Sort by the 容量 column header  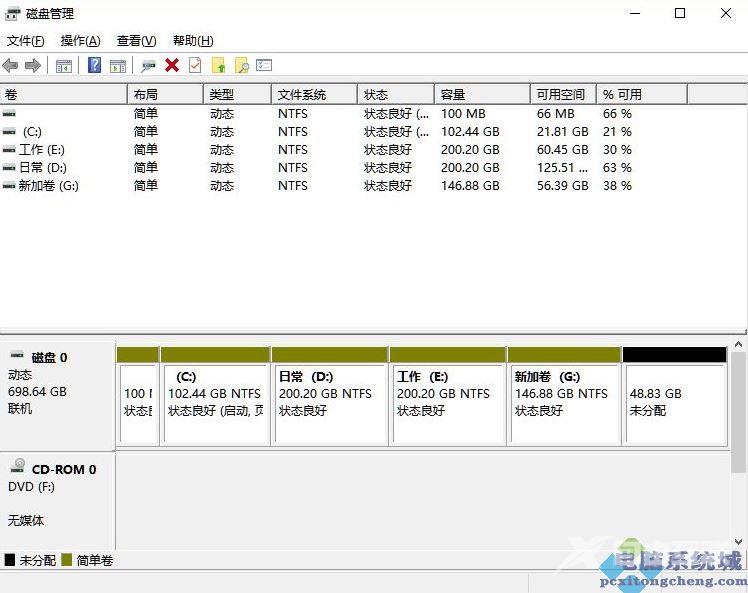pyautogui.click(x=482, y=94)
